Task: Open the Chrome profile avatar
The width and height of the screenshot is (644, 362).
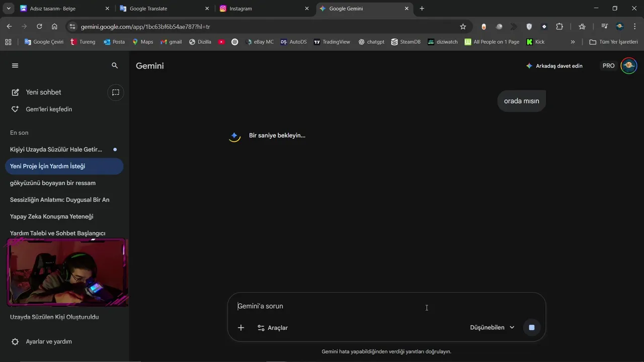Action: click(x=620, y=27)
